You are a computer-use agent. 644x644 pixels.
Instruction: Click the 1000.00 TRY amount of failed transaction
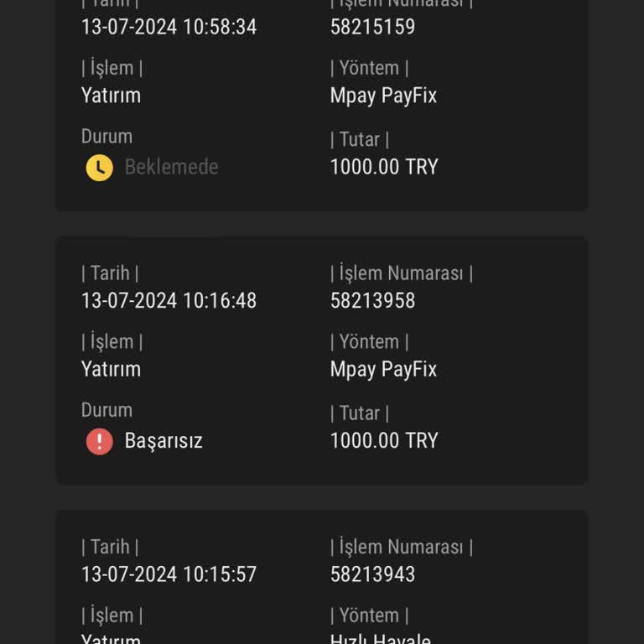[x=384, y=441]
